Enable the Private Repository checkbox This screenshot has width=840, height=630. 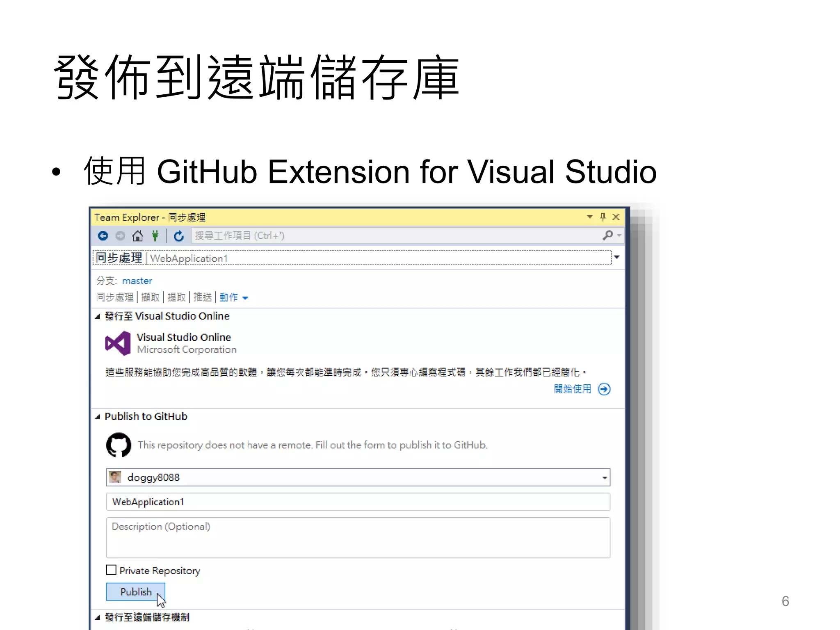[x=111, y=570]
